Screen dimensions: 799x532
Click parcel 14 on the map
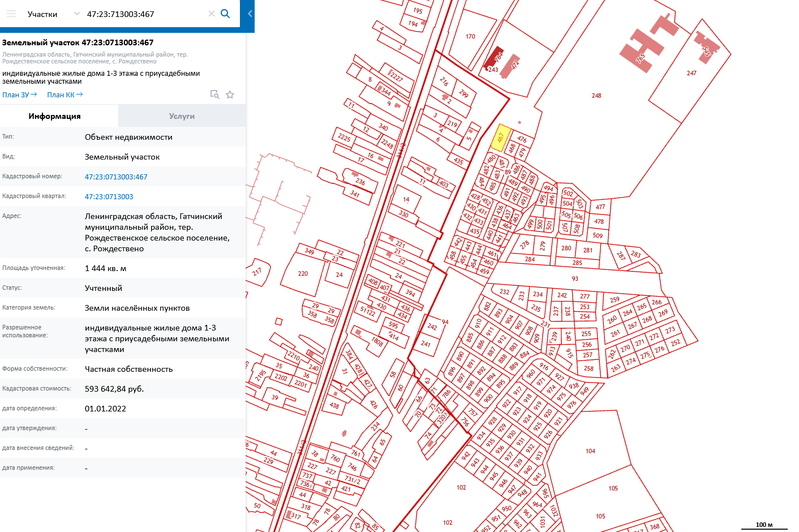coord(406,199)
